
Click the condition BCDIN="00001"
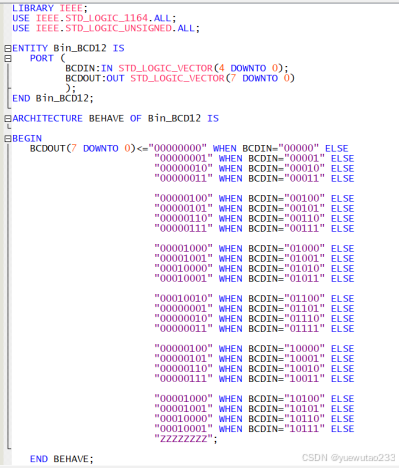coord(287,158)
